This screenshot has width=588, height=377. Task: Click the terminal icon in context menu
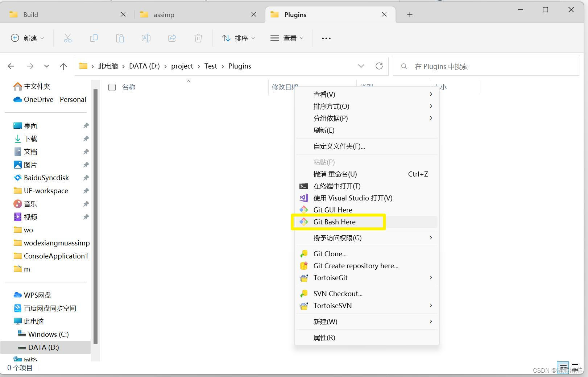(304, 186)
